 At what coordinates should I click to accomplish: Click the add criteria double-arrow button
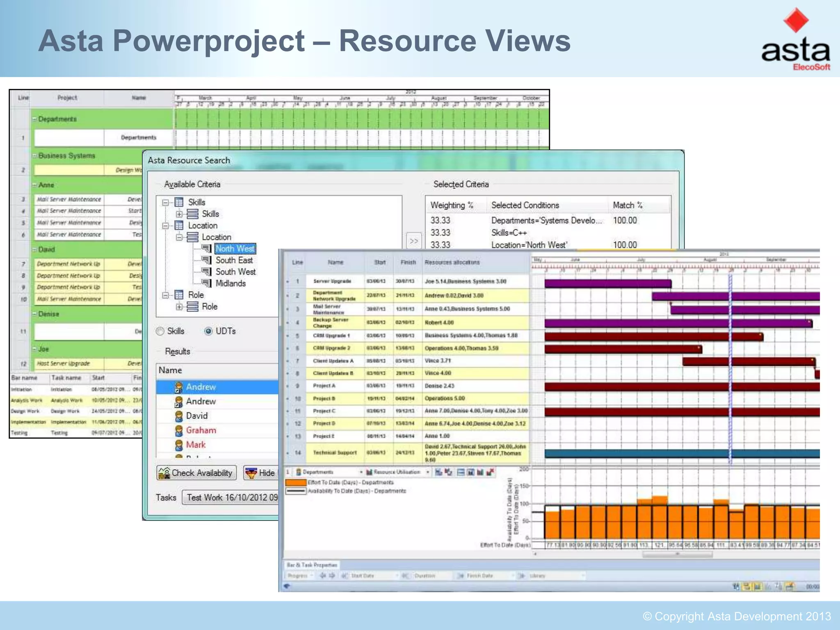[414, 241]
